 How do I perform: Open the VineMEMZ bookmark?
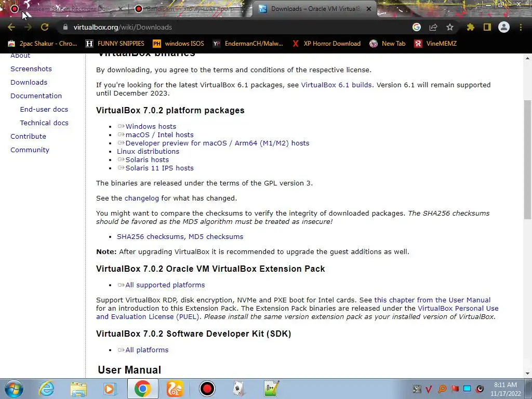436,44
